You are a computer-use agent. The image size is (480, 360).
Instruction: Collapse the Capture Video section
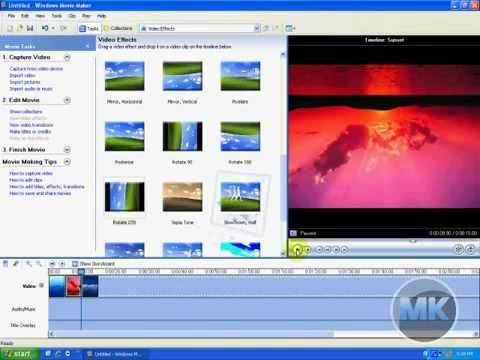tap(67, 57)
